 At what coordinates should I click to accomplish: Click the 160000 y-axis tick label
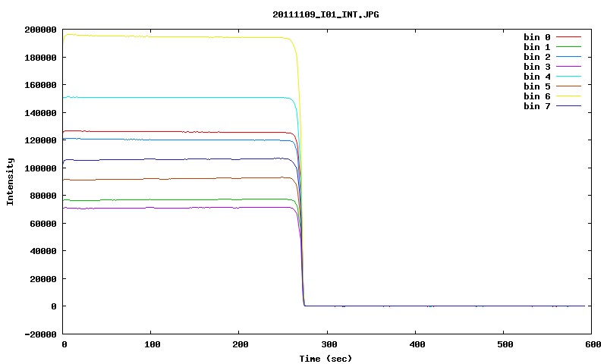click(x=41, y=85)
